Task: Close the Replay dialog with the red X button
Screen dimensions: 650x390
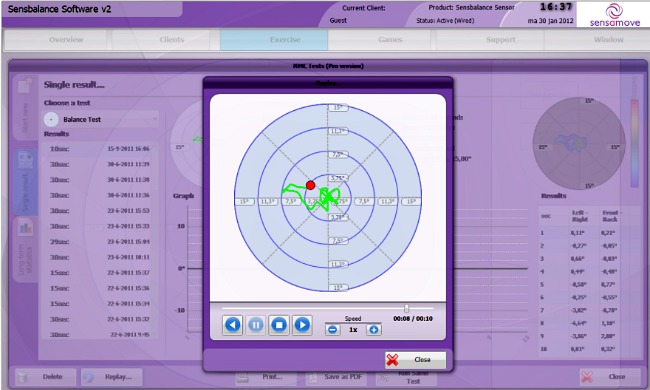Action: [415, 360]
